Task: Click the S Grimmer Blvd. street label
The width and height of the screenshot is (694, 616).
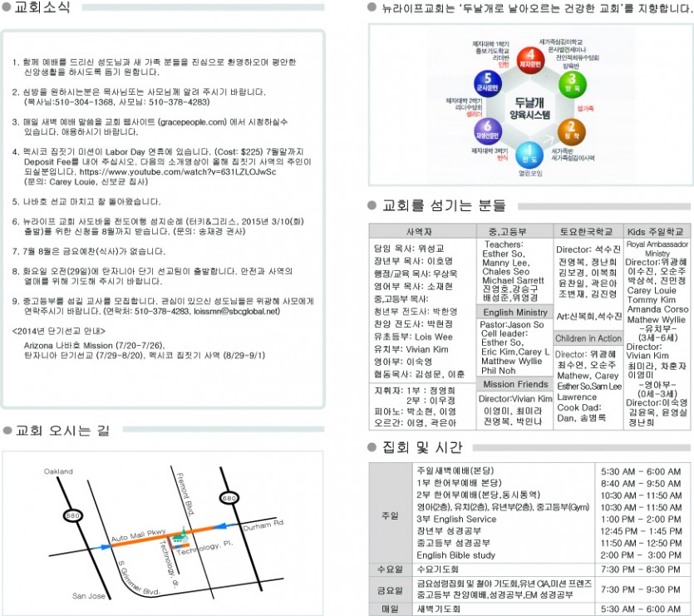Action: pos(138,578)
